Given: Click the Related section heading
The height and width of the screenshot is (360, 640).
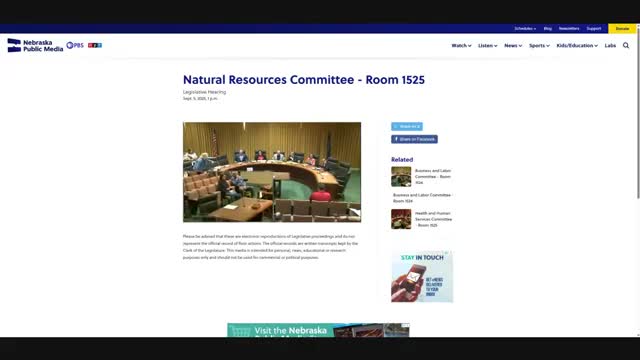Looking at the screenshot, I should 402,160.
